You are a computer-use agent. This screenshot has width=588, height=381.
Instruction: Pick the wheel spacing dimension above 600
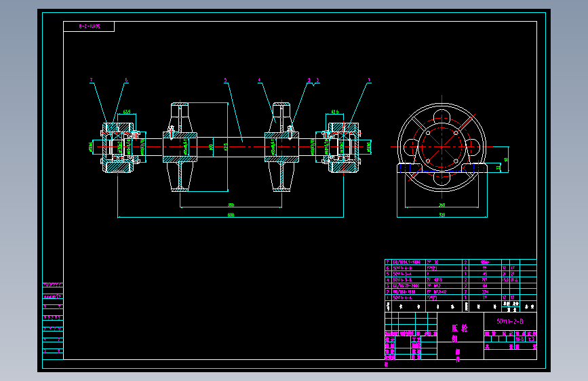pos(231,205)
